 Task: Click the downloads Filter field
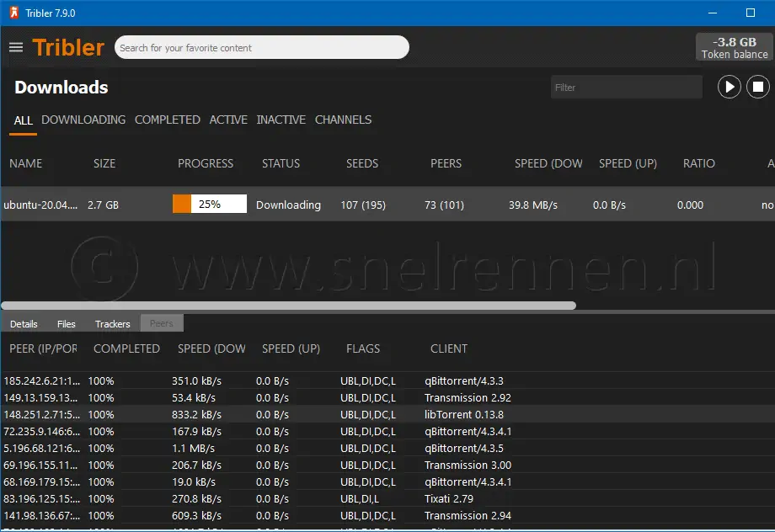(x=626, y=88)
